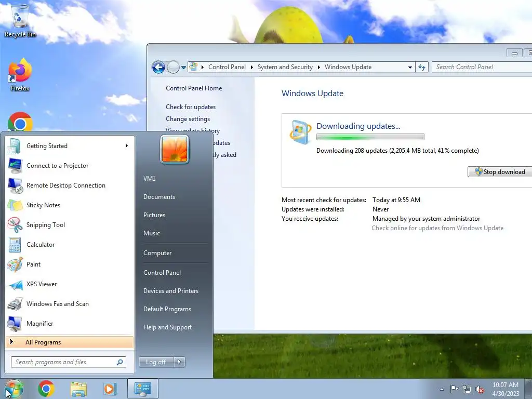Expand the arrow after Control Panel breadcrumb
This screenshot has height=399, width=532.
[252, 67]
